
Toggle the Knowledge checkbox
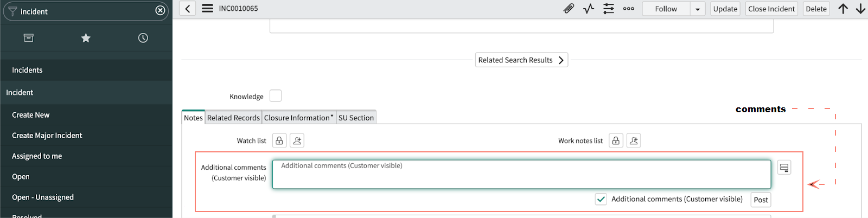tap(276, 96)
